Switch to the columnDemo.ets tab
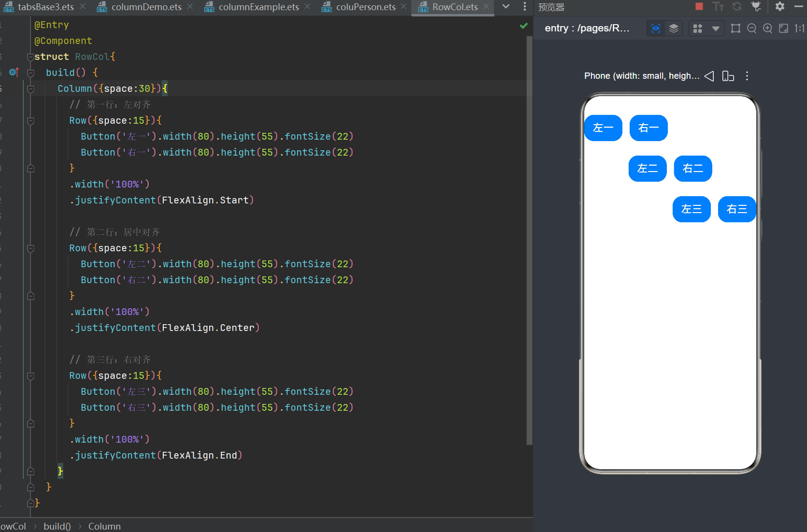Screen dimensions: 807x532 coord(146,7)
